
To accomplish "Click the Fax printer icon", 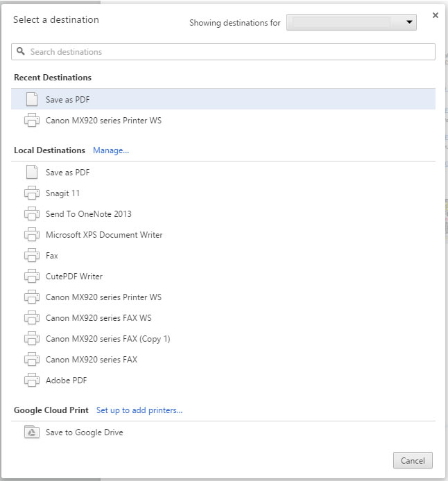I will 32,256.
